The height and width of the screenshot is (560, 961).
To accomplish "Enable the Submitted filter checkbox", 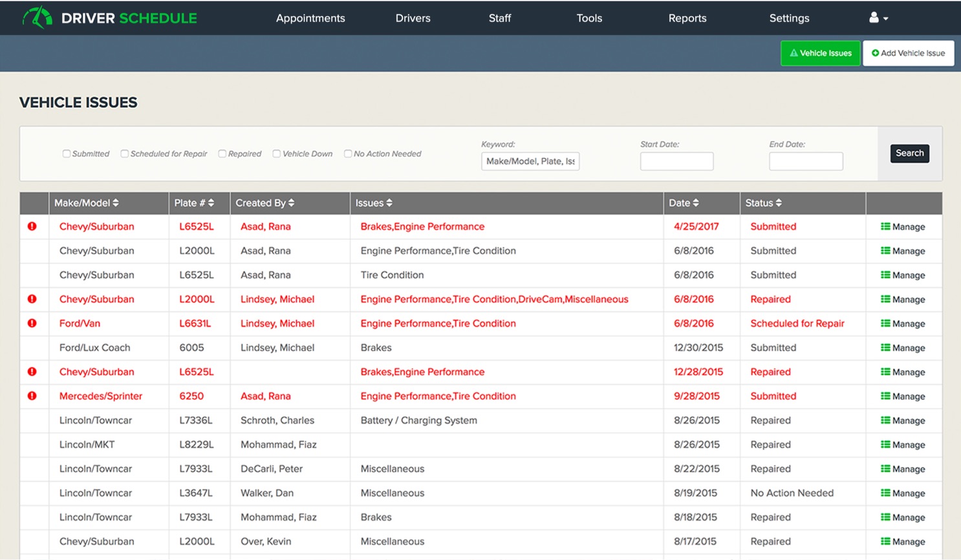I will pyautogui.click(x=67, y=154).
